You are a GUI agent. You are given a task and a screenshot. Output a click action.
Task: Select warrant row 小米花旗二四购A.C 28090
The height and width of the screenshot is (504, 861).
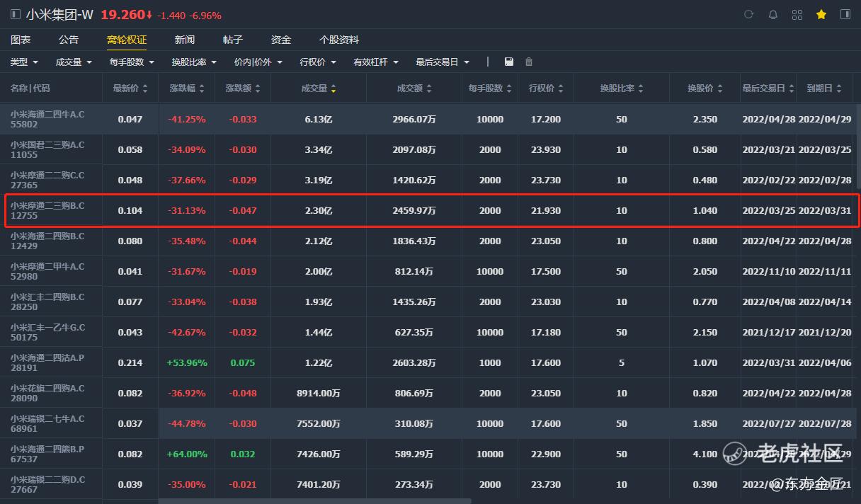point(428,393)
